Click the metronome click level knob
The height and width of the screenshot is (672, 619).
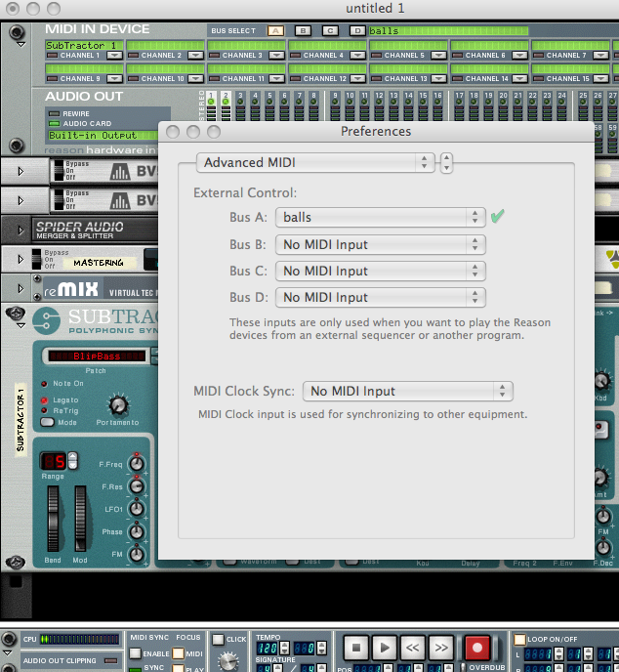point(228,661)
